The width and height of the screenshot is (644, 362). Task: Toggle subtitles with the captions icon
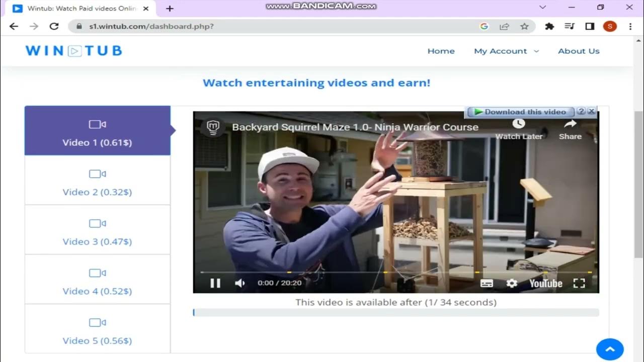487,284
